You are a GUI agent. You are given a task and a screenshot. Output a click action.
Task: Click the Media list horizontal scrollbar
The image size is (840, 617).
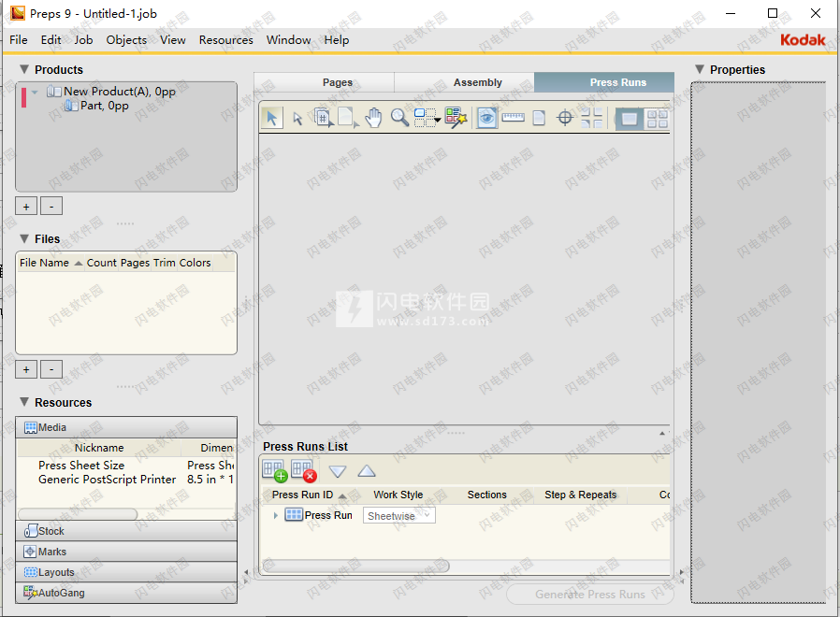pos(78,514)
